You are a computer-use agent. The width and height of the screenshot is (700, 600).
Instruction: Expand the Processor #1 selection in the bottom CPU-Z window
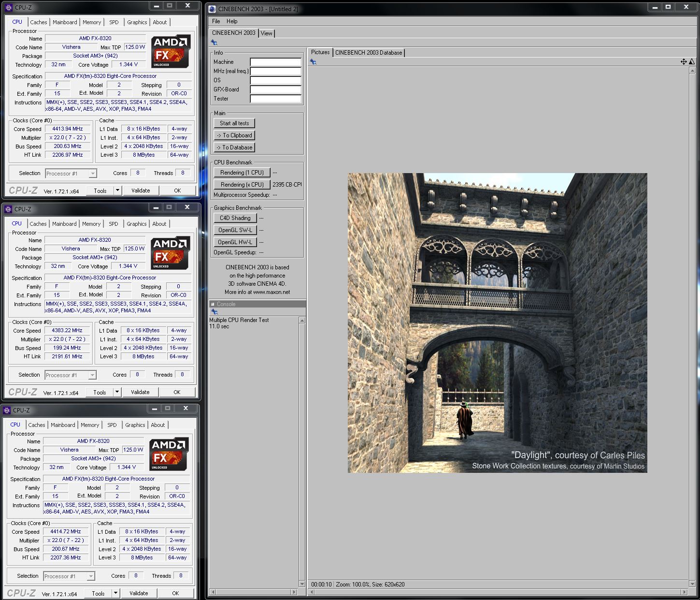(x=91, y=576)
